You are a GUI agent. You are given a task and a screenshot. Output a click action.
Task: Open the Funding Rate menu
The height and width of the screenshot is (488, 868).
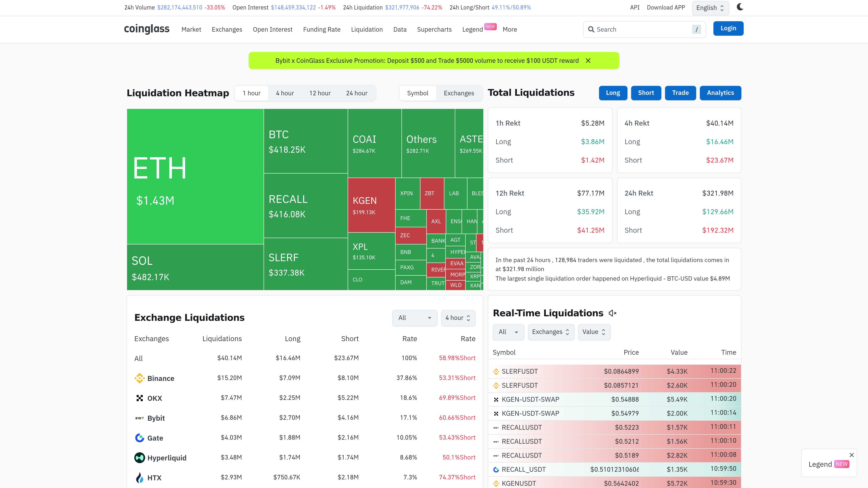click(x=321, y=30)
